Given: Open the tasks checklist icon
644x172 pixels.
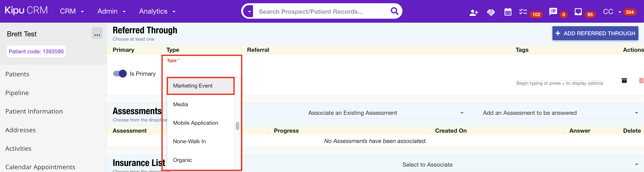Looking at the screenshot, I should 523,11.
